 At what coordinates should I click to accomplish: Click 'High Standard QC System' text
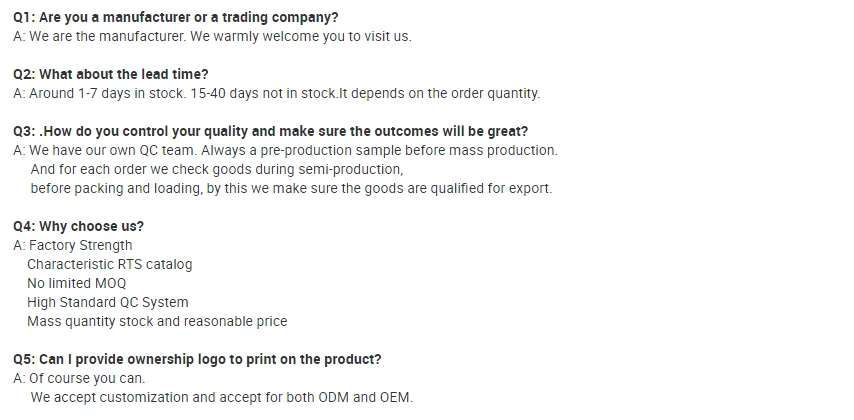tap(108, 302)
